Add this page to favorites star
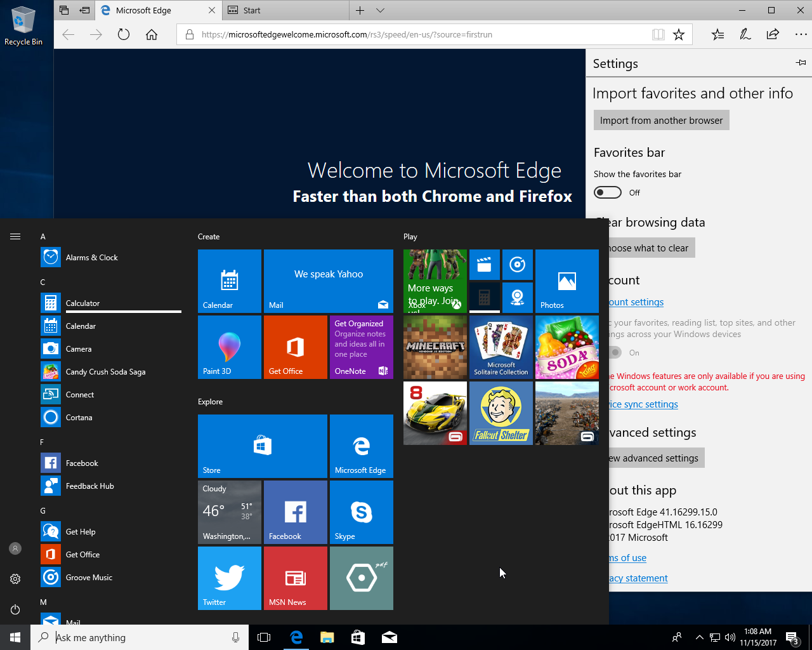Screen dimensions: 812x650 pyautogui.click(x=679, y=34)
